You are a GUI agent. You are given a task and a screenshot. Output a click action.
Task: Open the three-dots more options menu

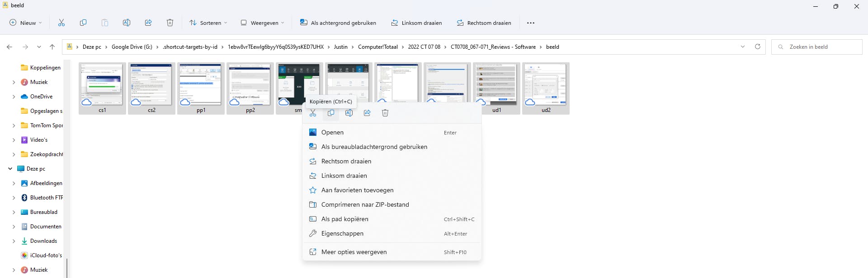(531, 23)
